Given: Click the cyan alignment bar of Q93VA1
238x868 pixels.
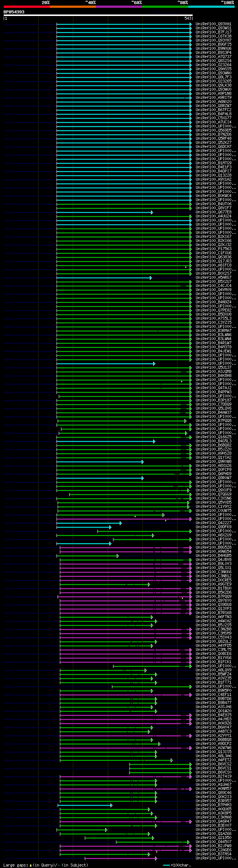Looking at the screenshot, I should tap(124, 24).
